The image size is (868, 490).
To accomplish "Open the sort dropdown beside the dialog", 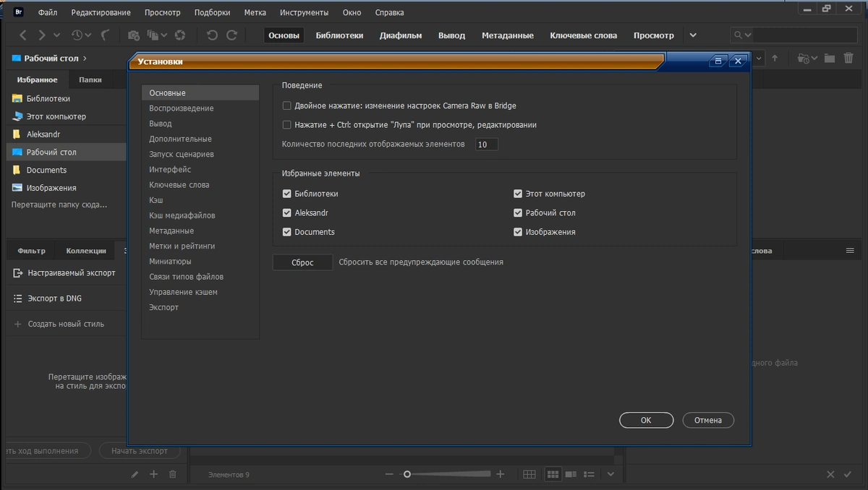I will (x=758, y=59).
